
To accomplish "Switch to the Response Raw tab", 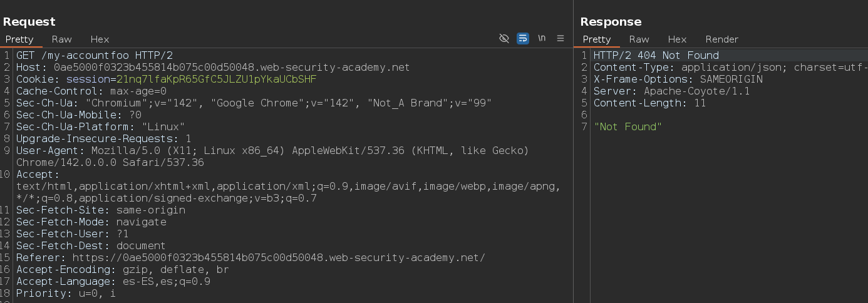I will coord(639,39).
